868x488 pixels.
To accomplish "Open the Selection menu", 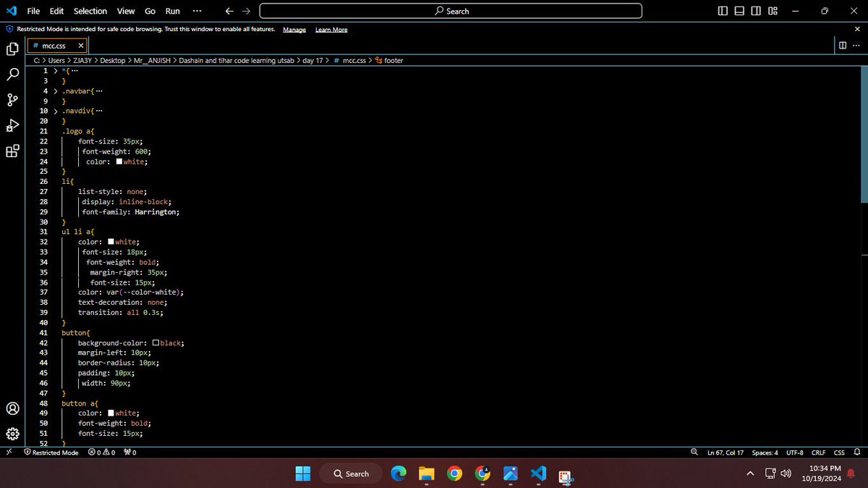I will [90, 11].
